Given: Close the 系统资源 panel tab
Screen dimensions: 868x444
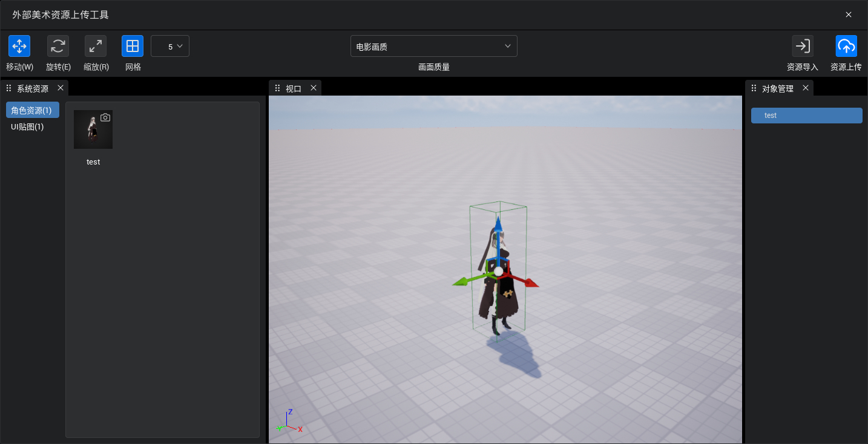Looking at the screenshot, I should (61, 88).
